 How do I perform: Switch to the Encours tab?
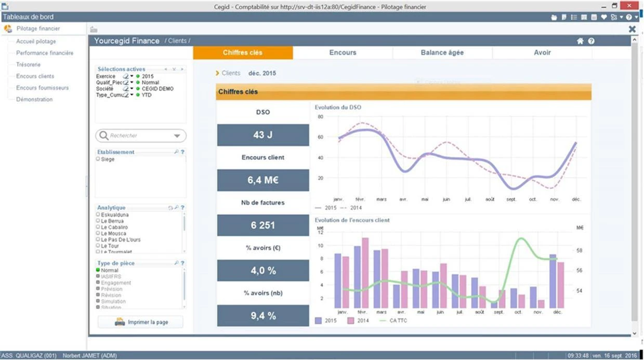point(343,52)
